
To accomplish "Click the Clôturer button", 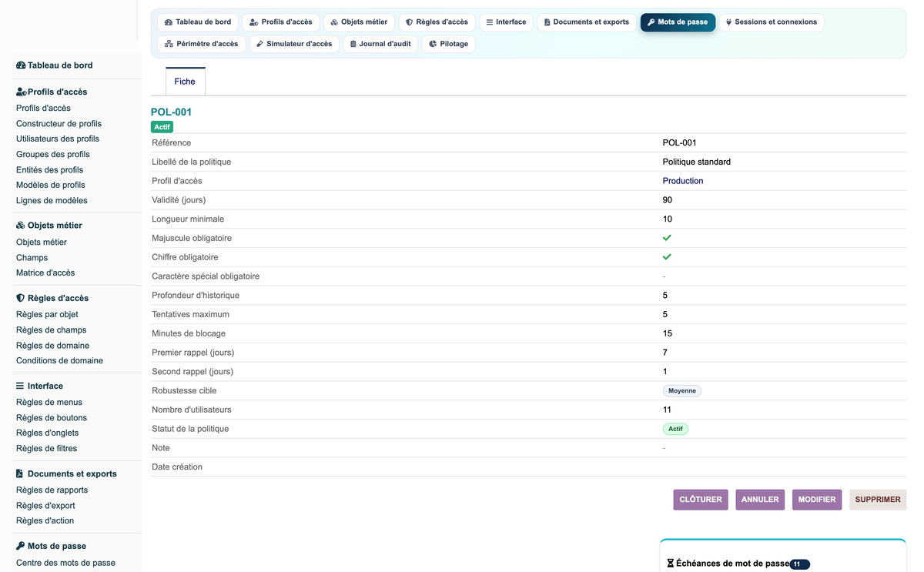I will coord(701,500).
